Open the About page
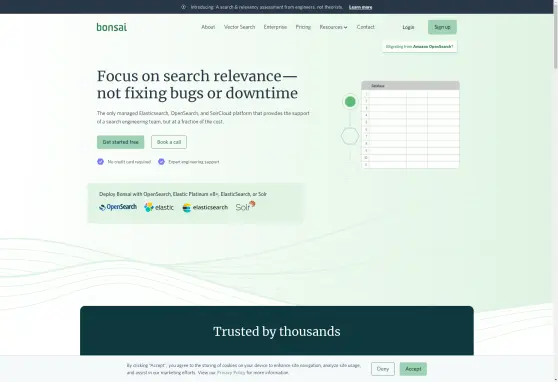Image resolution: width=558 pixels, height=382 pixels. tap(208, 27)
